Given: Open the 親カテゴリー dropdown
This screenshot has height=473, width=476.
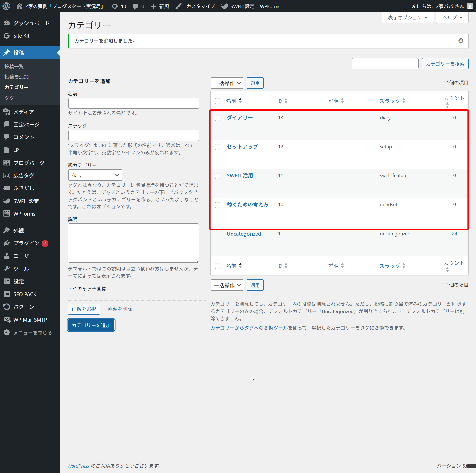Looking at the screenshot, I should click(x=95, y=175).
